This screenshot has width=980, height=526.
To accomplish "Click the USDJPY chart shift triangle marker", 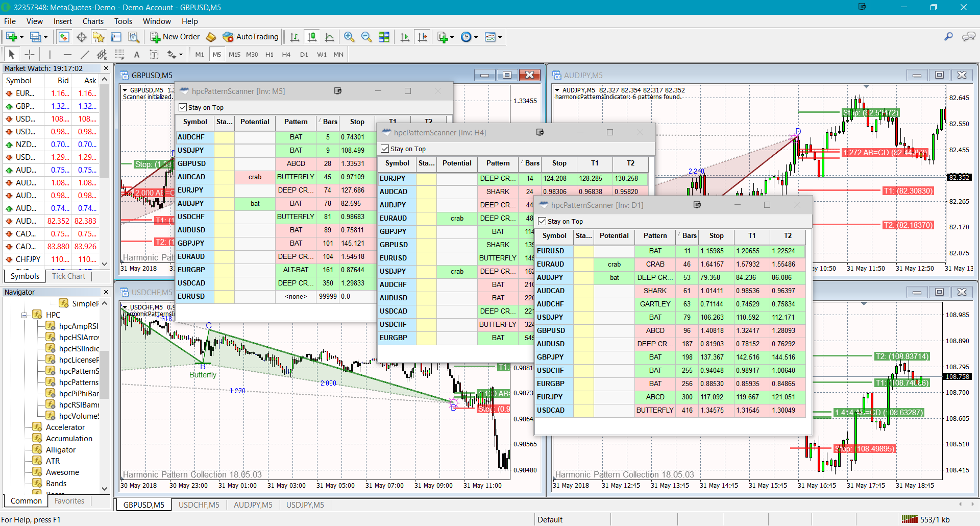I will (x=864, y=303).
